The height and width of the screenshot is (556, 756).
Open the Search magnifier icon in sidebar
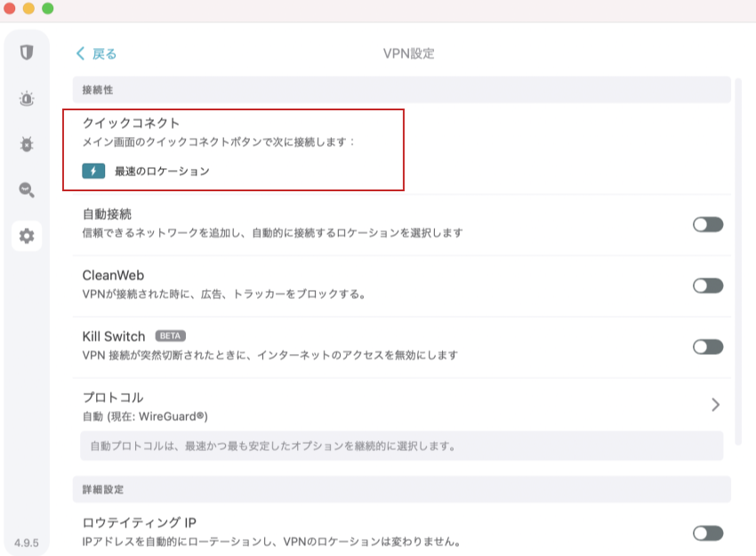pos(27,189)
